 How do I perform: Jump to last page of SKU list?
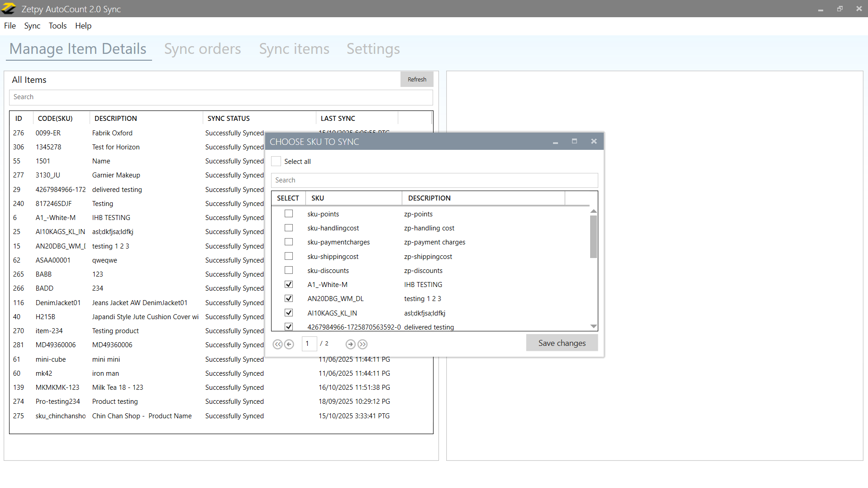point(362,344)
